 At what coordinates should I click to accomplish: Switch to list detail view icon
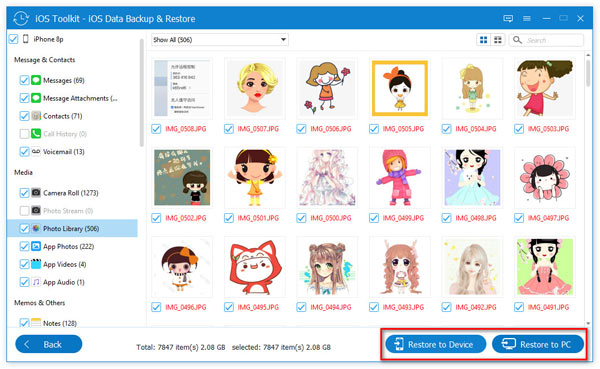coord(498,40)
